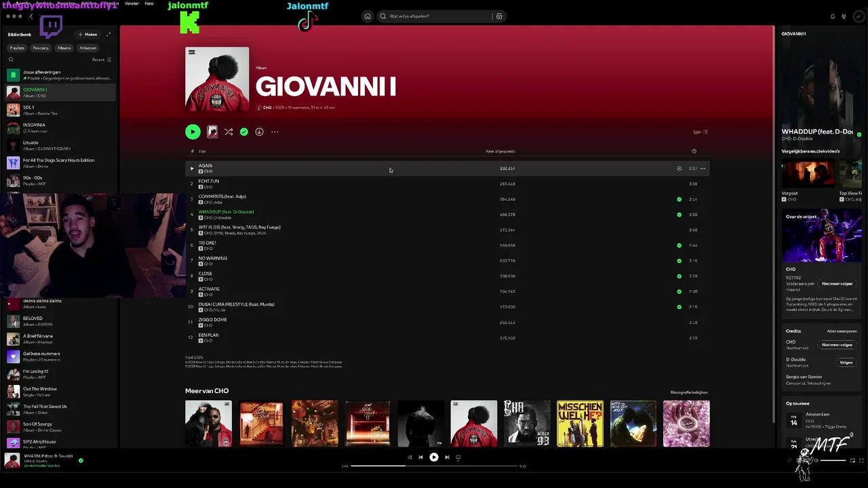This screenshot has height=488, width=868.
Task: Download the GIOVANNI I album
Action: point(259,132)
